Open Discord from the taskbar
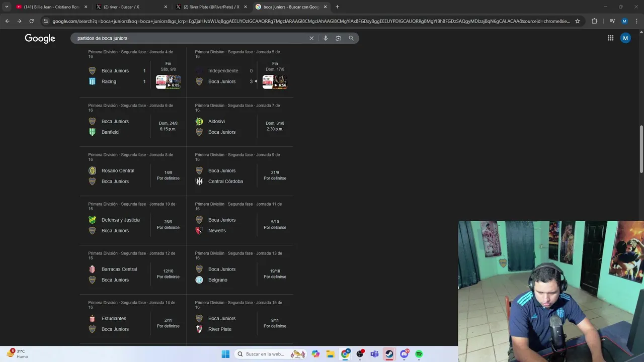Image resolution: width=644 pixels, height=362 pixels. 404,354
